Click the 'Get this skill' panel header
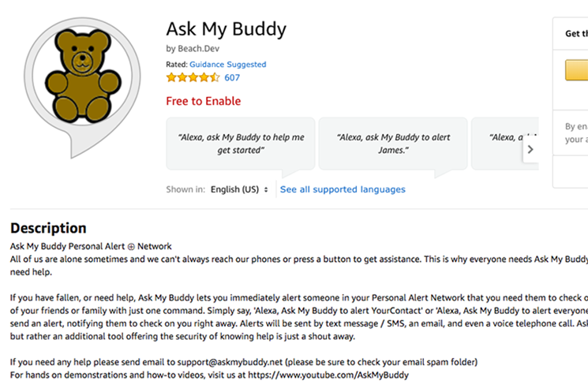This screenshot has width=588, height=392. pos(576,34)
